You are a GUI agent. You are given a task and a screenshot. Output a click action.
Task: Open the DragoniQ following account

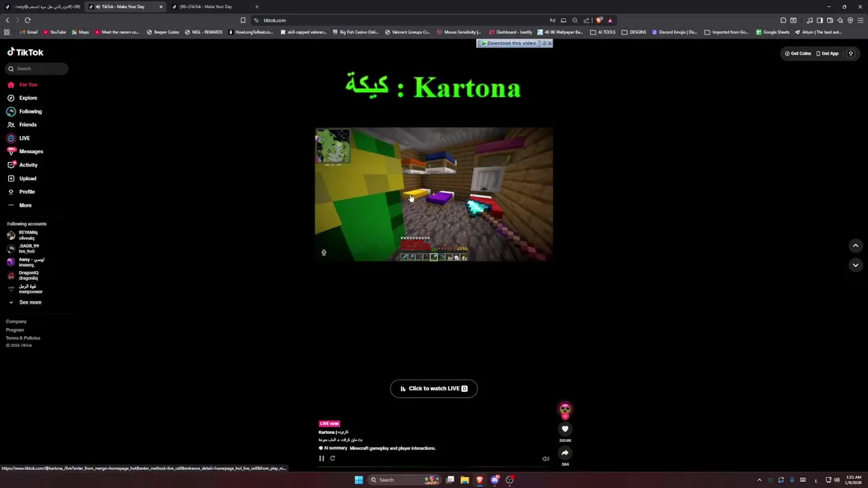23,275
